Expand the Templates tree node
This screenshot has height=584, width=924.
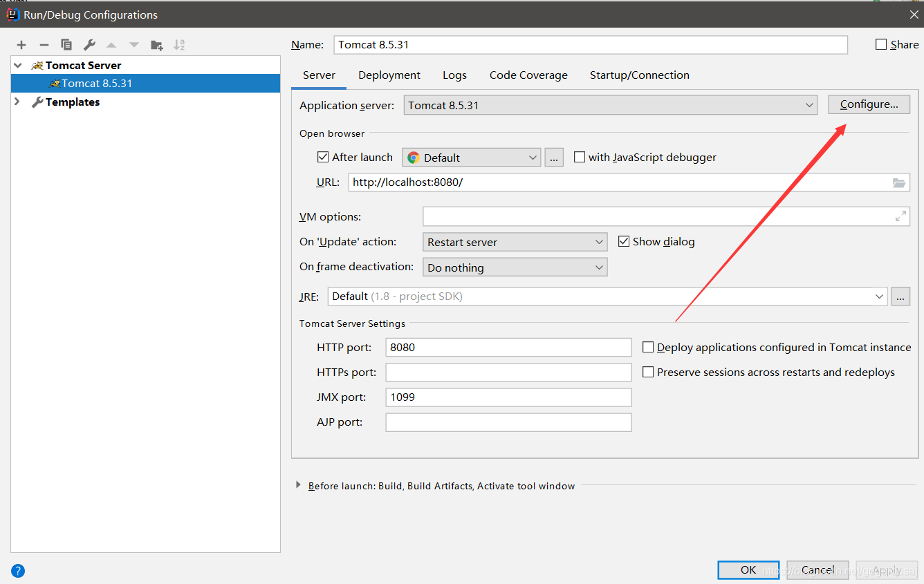point(18,102)
